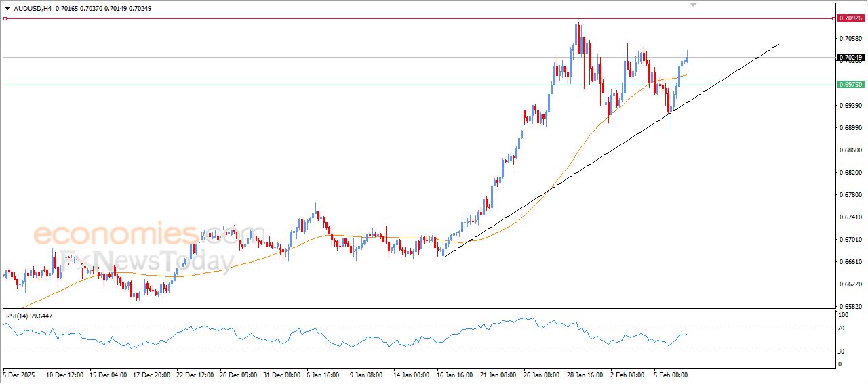The width and height of the screenshot is (868, 384).
Task: Click the 5 Feb 00:00 date label
Action: tap(670, 374)
